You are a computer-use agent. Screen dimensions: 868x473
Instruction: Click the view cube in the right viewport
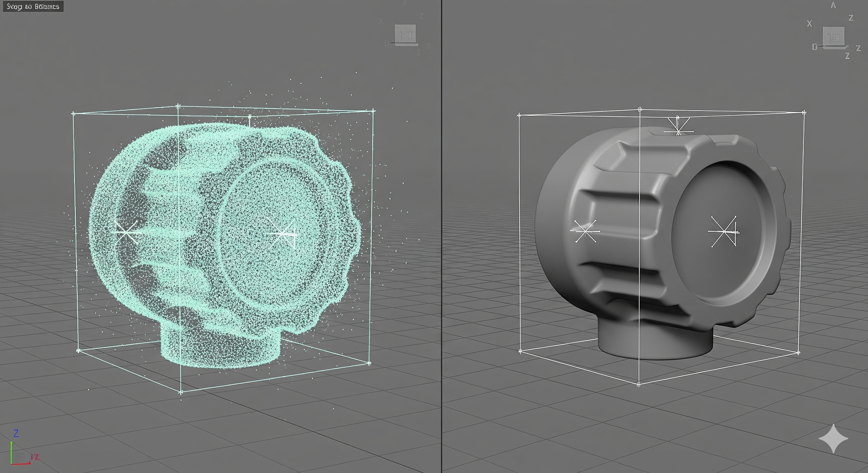click(833, 37)
